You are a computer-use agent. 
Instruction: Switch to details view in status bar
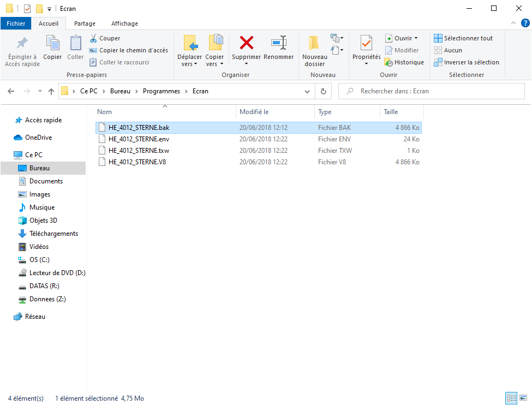(x=511, y=398)
